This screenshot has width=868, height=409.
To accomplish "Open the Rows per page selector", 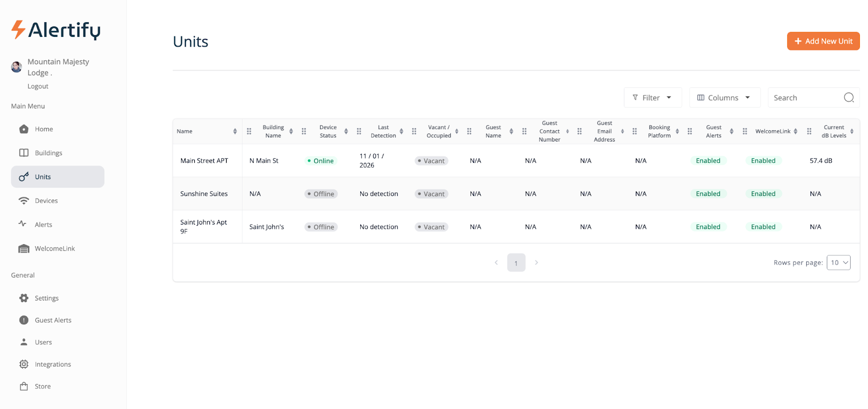I will (838, 263).
